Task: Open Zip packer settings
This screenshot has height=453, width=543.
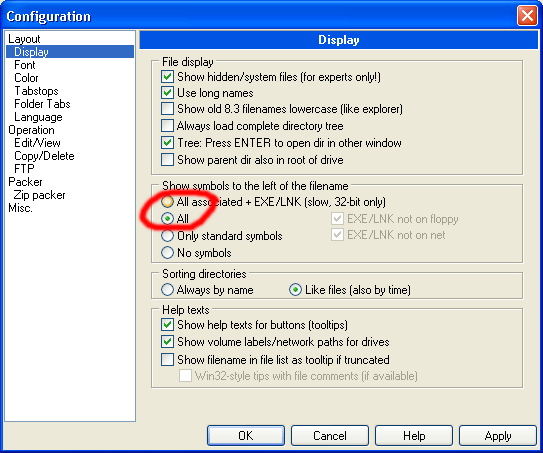Action: (x=39, y=195)
